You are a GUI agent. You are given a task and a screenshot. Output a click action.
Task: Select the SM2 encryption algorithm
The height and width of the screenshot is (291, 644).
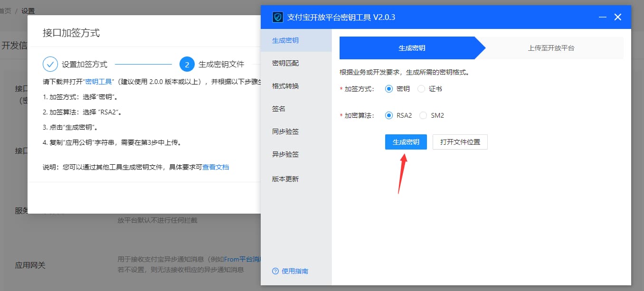coord(424,115)
